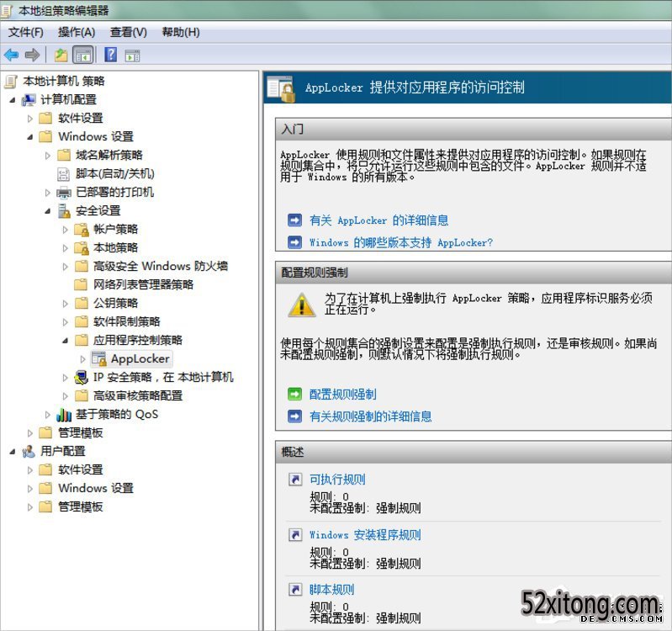672x631 pixels.
Task: Click the 本地计算机 策略 root icon
Action: [11, 81]
